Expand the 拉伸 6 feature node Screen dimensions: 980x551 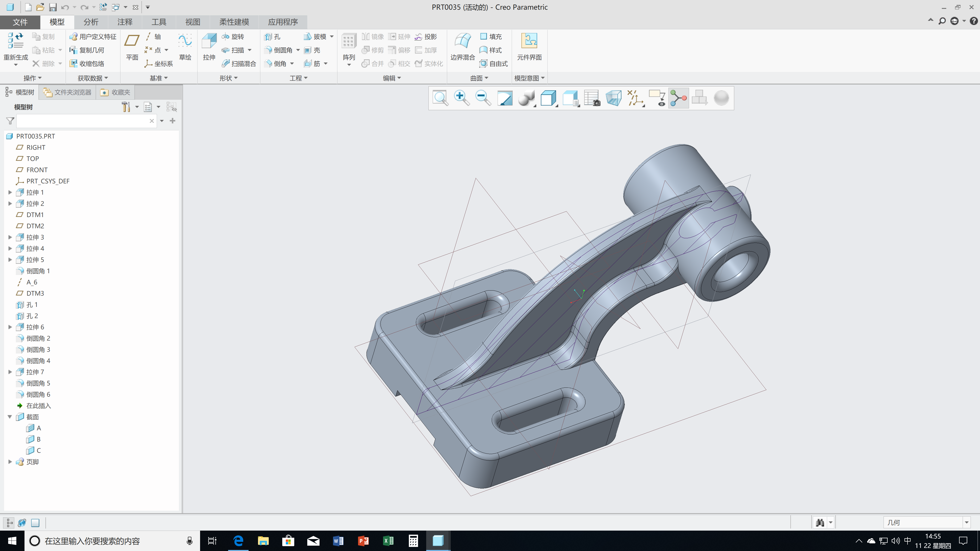coord(10,327)
